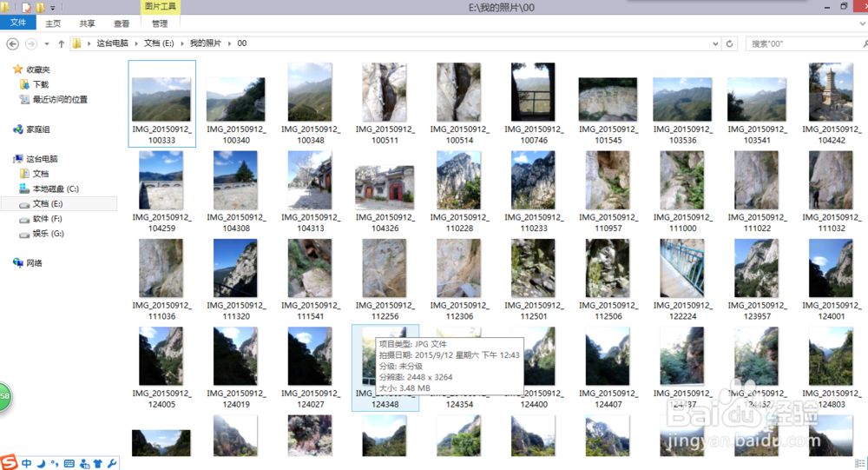Go up one folder level
The height and width of the screenshot is (470, 868).
tap(62, 43)
